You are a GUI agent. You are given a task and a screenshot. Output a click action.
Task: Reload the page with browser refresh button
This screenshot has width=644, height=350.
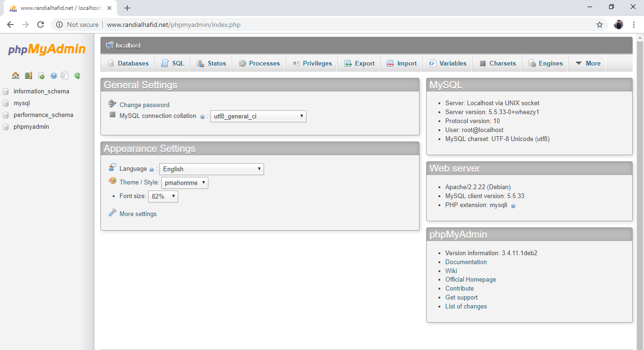41,25
